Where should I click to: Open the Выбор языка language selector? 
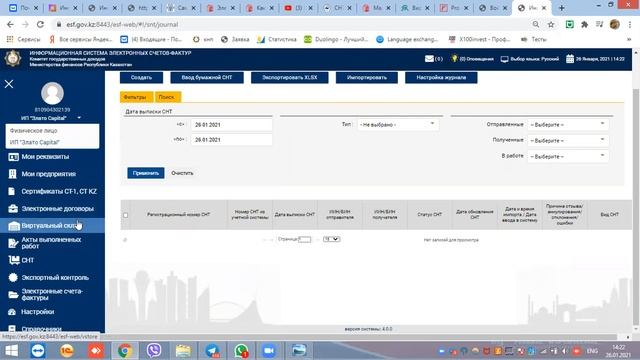click(x=530, y=59)
